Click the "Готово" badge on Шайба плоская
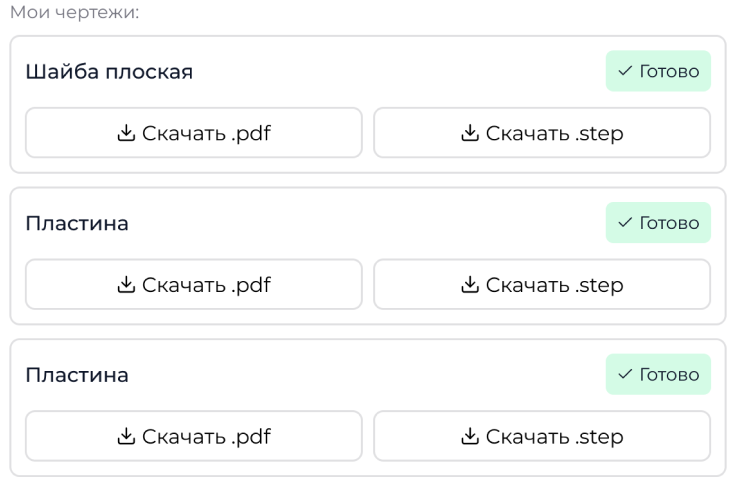This screenshot has width=736, height=478. pyautogui.click(x=658, y=72)
